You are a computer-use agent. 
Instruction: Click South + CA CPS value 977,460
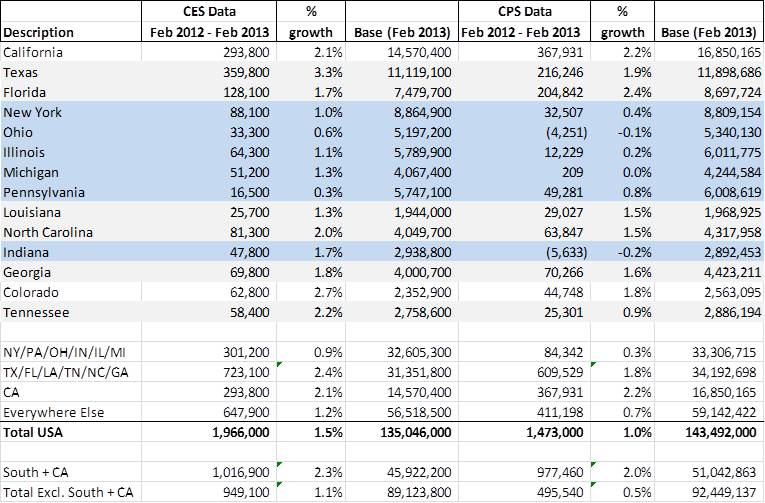(561, 472)
